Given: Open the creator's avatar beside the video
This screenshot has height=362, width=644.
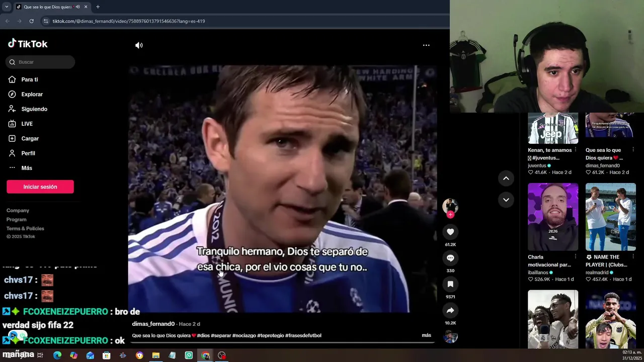Looking at the screenshot, I should click(450, 206).
